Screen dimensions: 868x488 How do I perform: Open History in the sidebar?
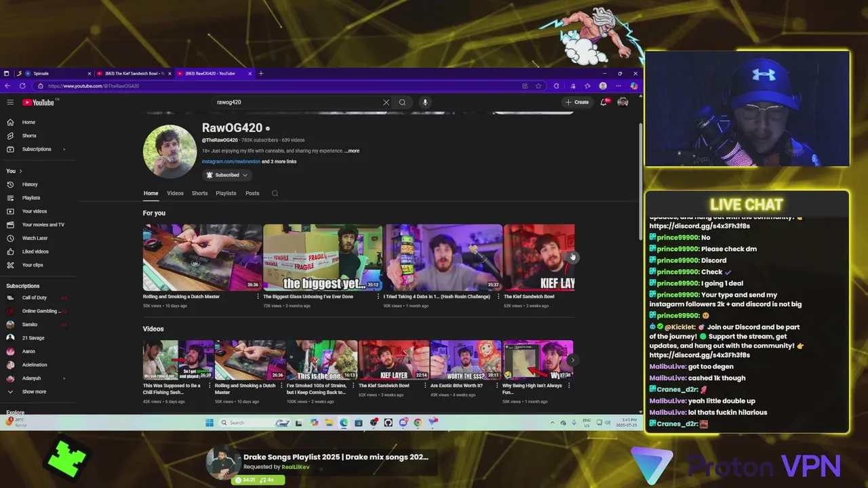[30, 184]
